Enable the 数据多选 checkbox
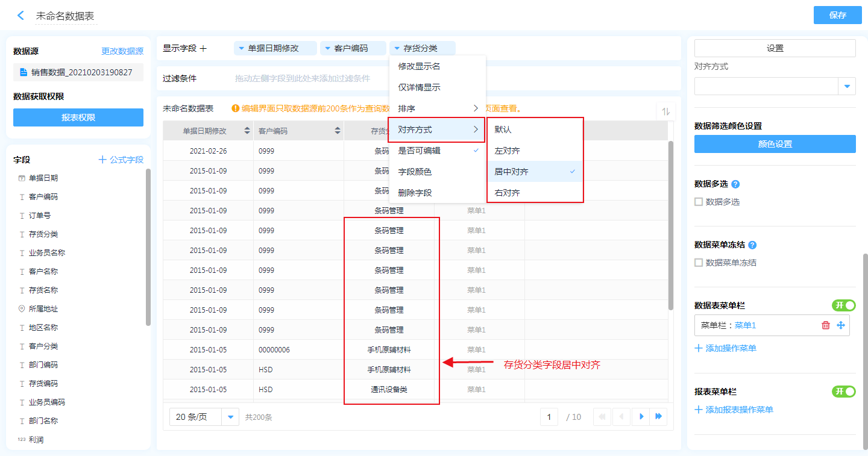This screenshot has width=868, height=456. tap(699, 202)
